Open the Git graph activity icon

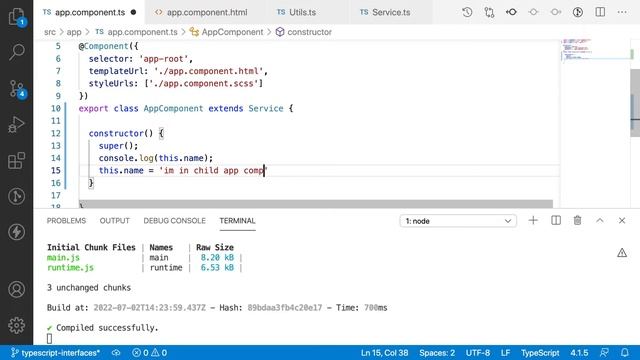click(x=16, y=196)
